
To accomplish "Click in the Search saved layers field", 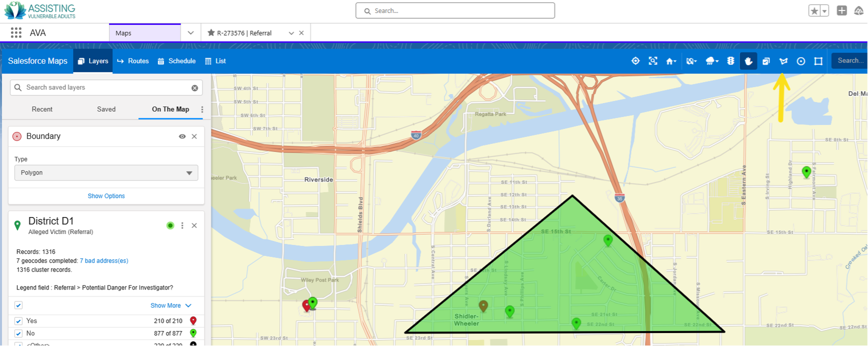I will coord(106,87).
